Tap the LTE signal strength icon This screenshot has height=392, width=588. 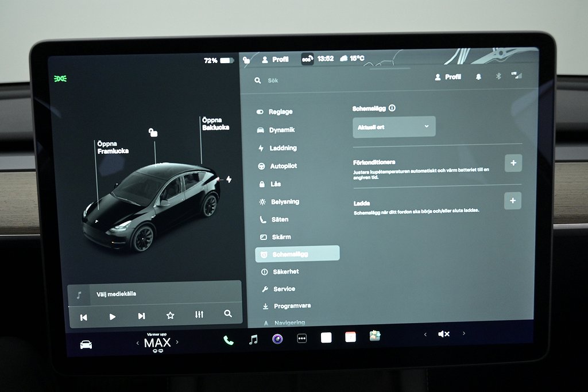[517, 75]
